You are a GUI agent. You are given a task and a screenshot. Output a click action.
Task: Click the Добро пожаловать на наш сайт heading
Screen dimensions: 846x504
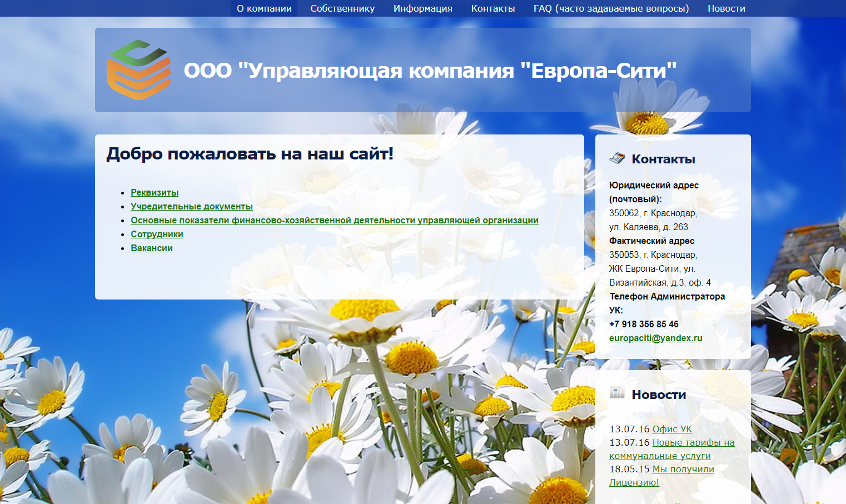coord(250,153)
